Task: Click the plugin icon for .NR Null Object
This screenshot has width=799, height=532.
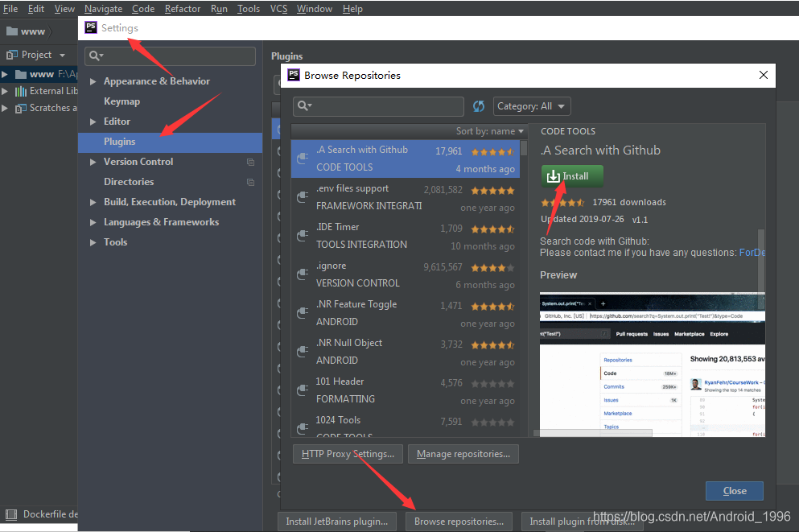Action: pyautogui.click(x=303, y=352)
